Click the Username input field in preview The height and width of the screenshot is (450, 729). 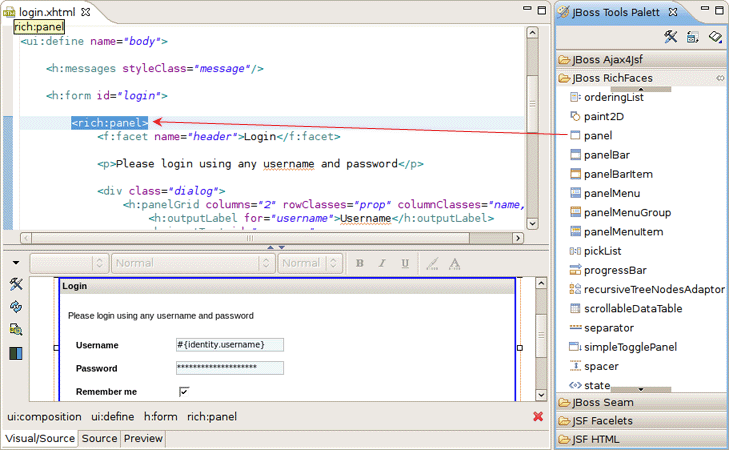pyautogui.click(x=230, y=345)
